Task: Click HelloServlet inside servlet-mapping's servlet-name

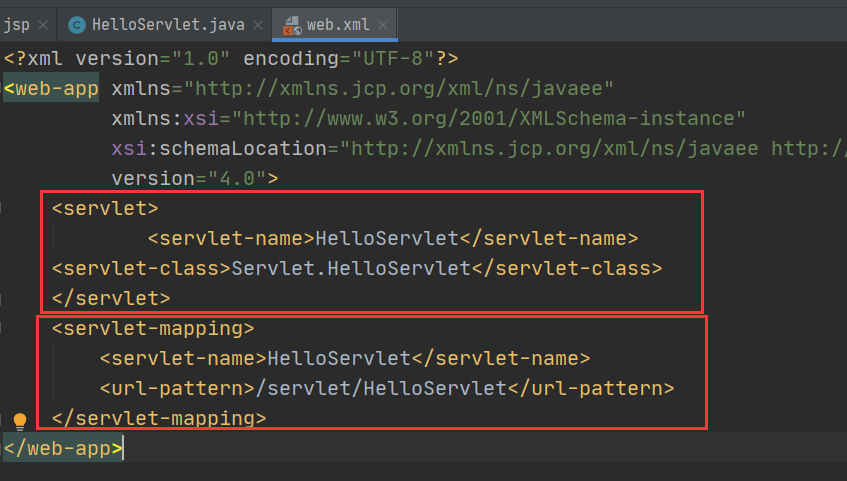Action: point(339,358)
